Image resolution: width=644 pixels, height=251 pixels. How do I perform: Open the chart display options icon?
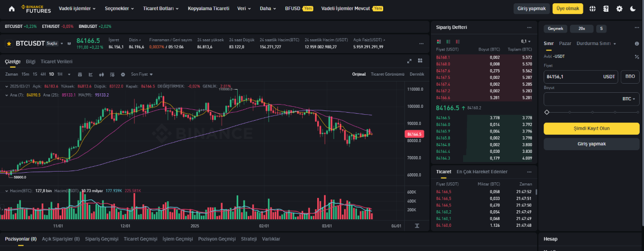click(112, 74)
